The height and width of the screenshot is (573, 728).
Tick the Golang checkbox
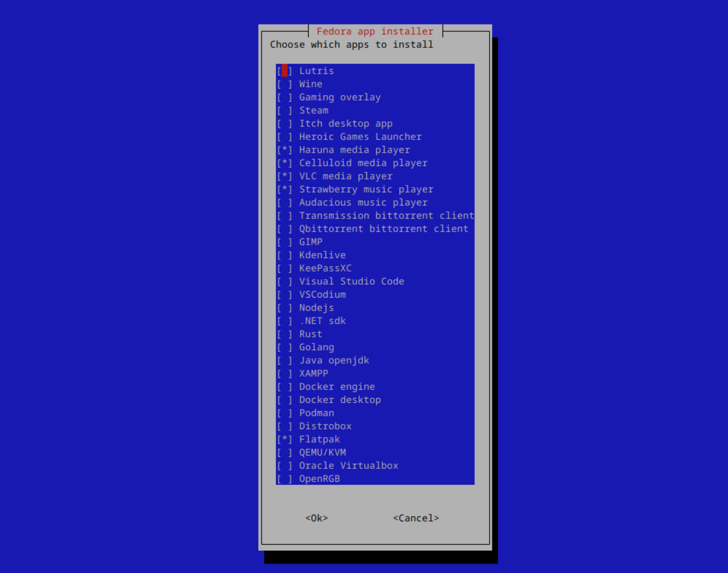pyautogui.click(x=285, y=347)
